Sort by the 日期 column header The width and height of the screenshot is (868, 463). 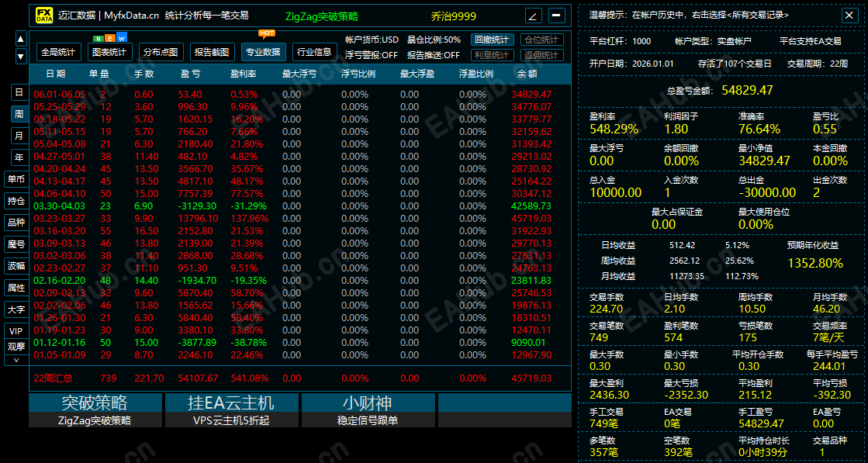click(55, 74)
